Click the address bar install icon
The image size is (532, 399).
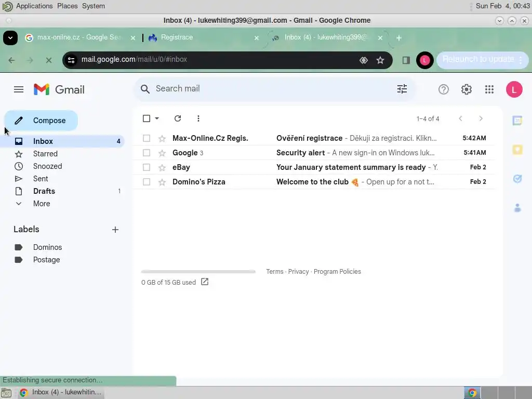pos(363,60)
